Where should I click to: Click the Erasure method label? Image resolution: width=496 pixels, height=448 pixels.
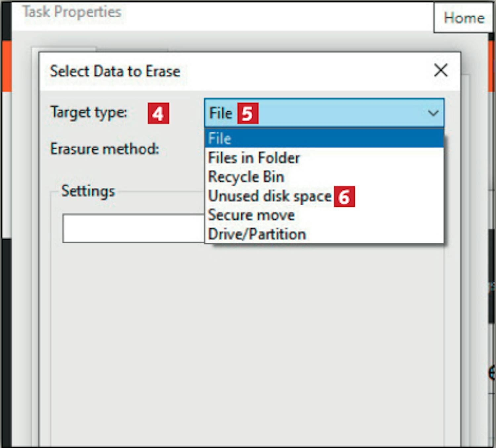pyautogui.click(x=104, y=149)
